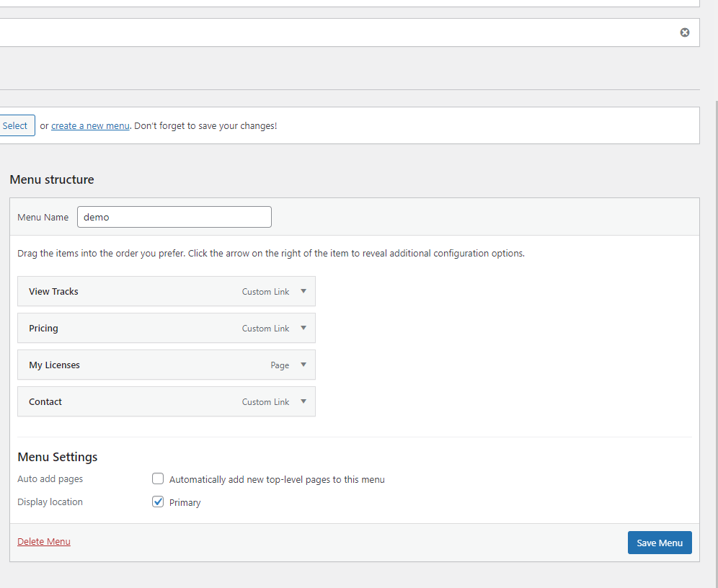
Task: Click the Save Menu button
Action: [x=660, y=543]
